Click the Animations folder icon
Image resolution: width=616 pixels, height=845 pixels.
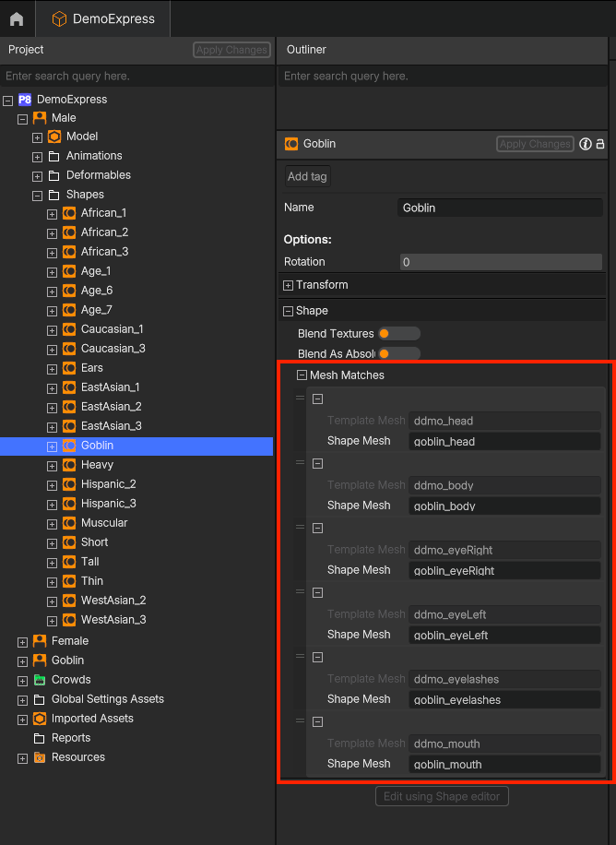click(53, 156)
